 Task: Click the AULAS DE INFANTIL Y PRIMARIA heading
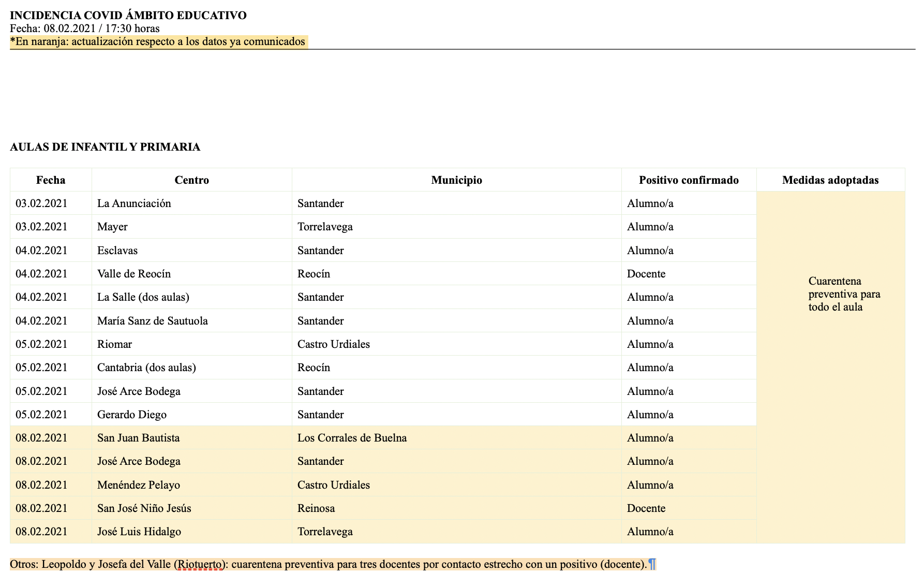[105, 147]
